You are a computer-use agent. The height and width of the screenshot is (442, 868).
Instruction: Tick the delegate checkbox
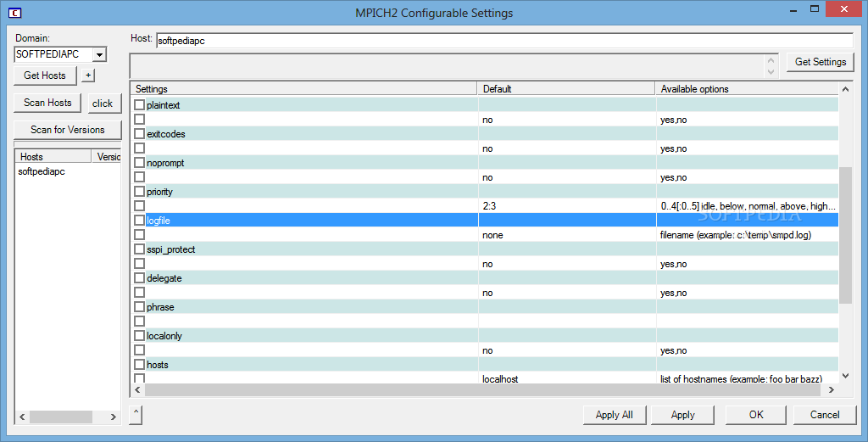140,278
